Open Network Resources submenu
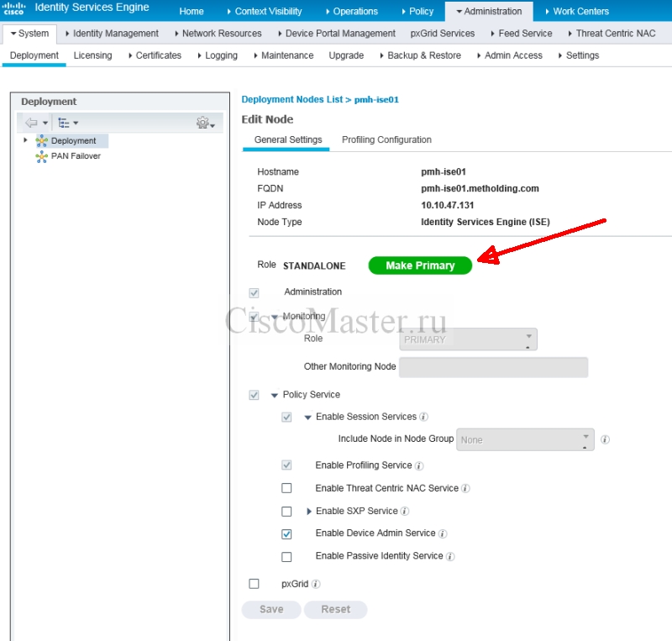The height and width of the screenshot is (641, 672). 218,34
